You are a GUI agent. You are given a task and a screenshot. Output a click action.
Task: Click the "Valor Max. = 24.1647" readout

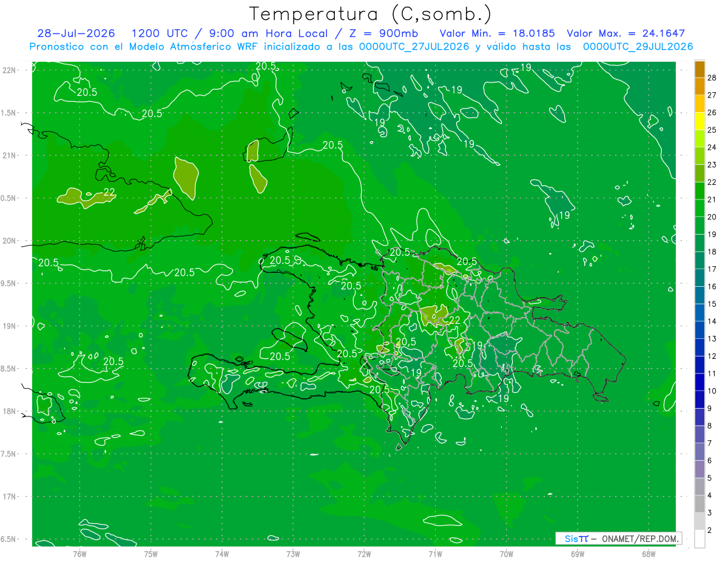tap(625, 33)
